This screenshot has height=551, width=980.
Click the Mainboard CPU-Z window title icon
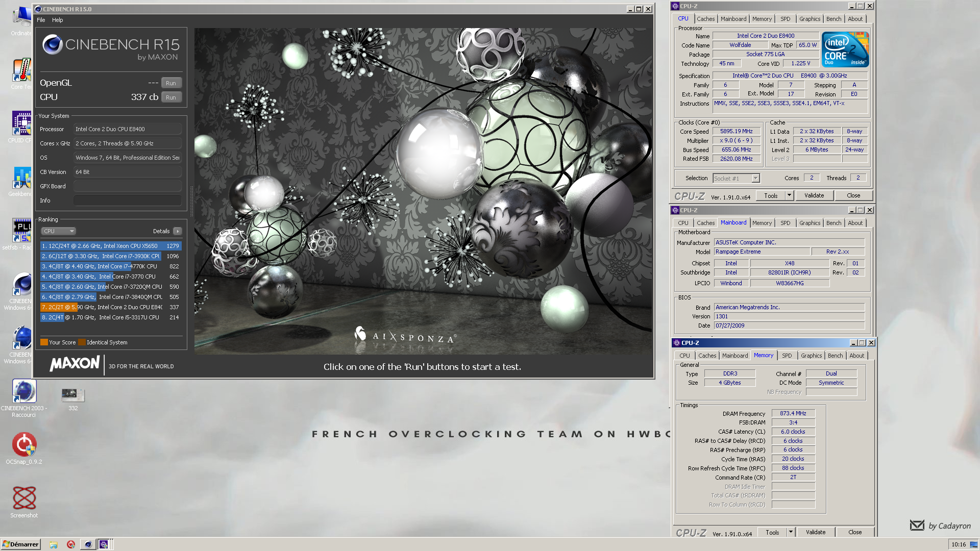[x=675, y=210]
